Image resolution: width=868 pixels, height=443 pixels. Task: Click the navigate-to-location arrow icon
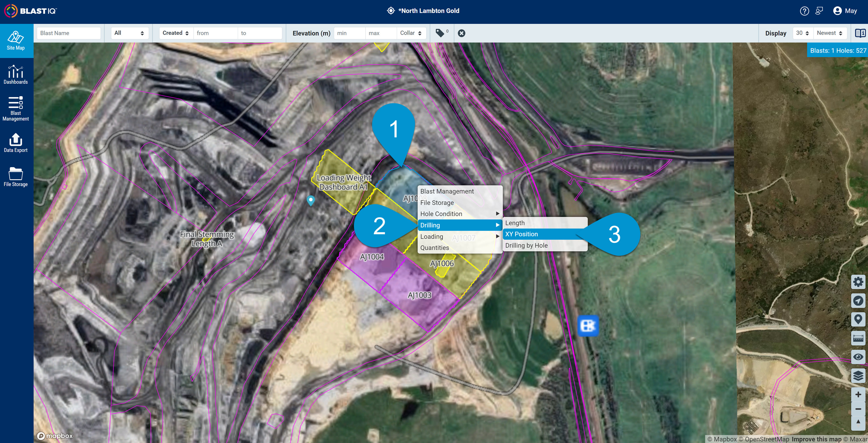coord(858,301)
